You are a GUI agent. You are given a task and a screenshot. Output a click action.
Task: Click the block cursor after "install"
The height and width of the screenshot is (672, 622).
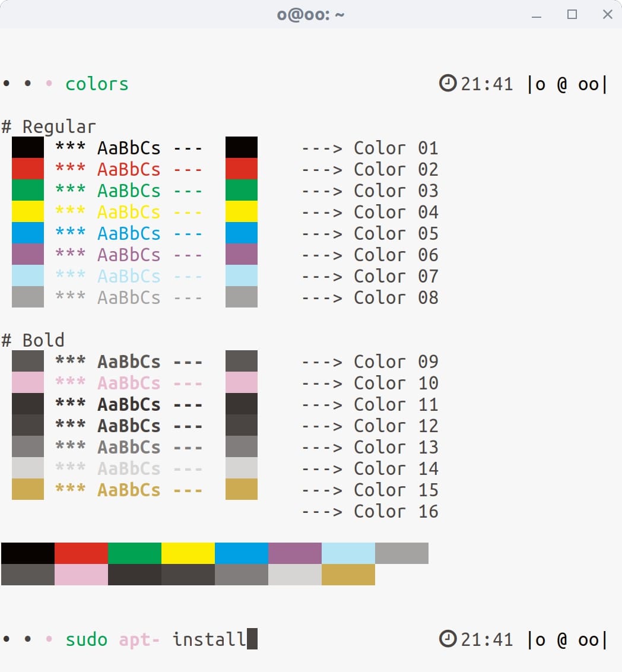[x=252, y=639]
